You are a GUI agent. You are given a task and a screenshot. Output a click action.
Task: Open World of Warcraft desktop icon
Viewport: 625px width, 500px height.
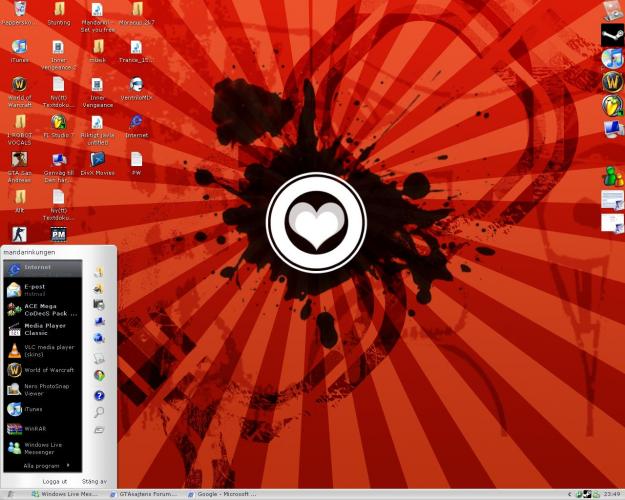[19, 85]
